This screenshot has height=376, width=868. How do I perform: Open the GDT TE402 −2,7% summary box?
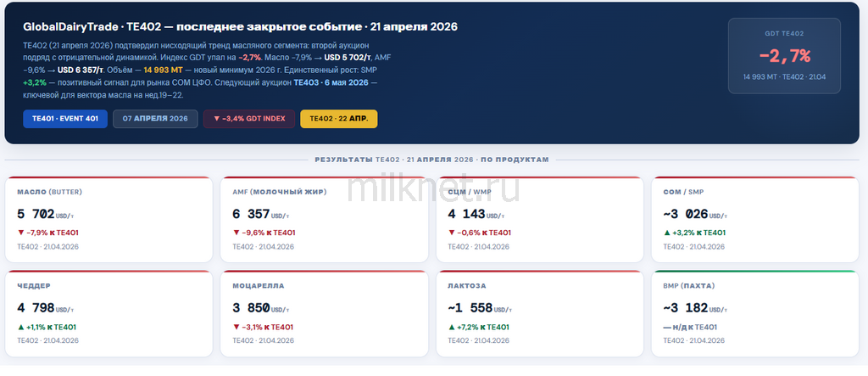pyautogui.click(x=784, y=57)
